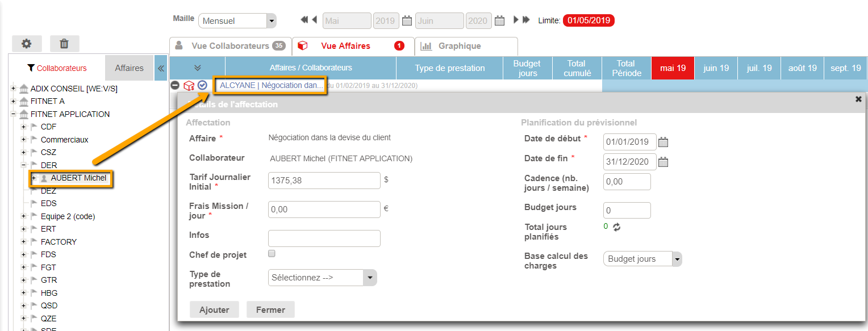Switch to the Vue Collaborateurs tab
Screen dimensions: 868x331
(x=230, y=46)
